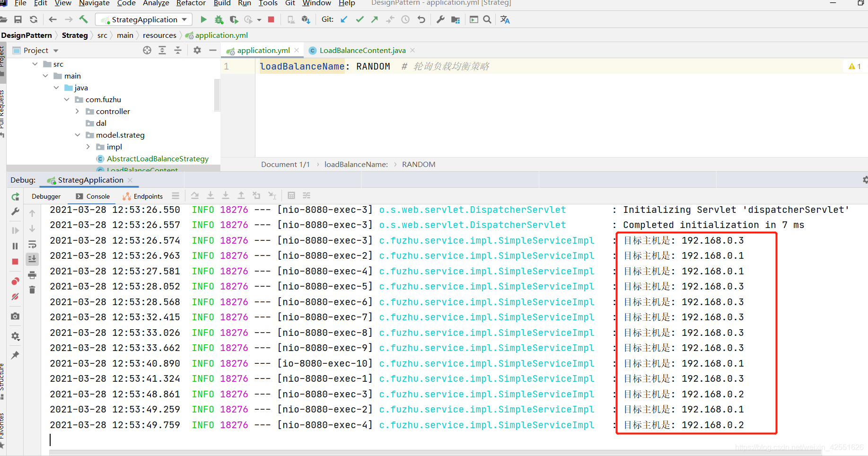
Task: Select the Console tab
Action: tap(93, 196)
